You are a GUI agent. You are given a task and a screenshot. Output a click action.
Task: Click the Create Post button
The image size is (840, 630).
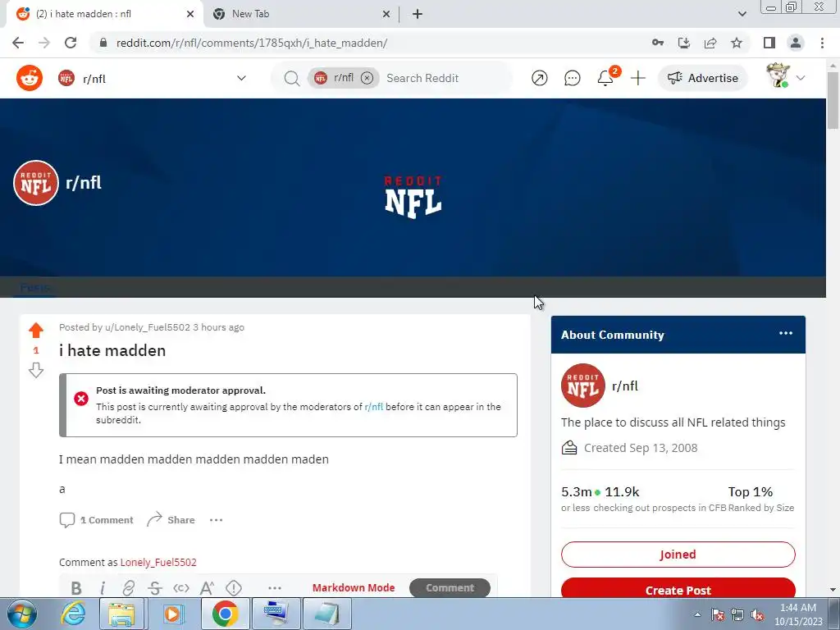coord(678,588)
